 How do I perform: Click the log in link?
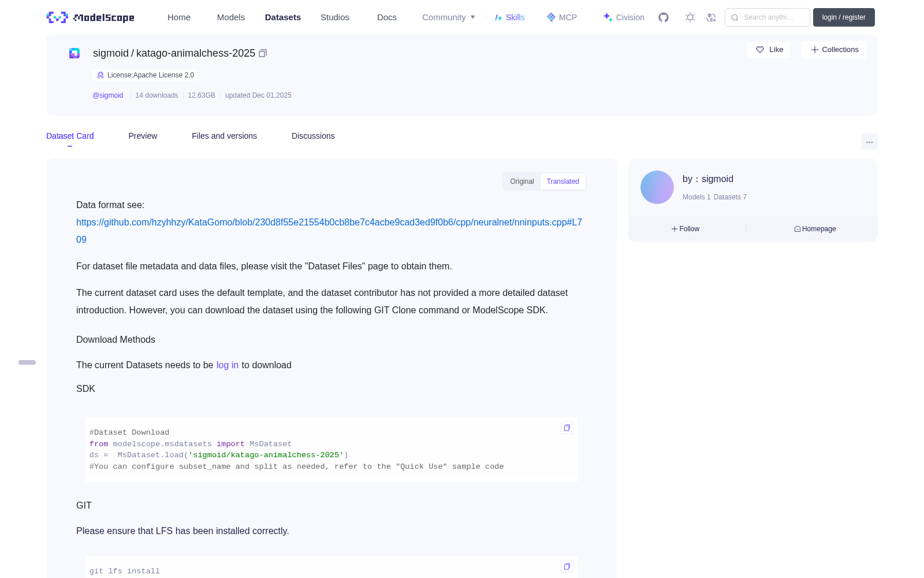click(228, 365)
